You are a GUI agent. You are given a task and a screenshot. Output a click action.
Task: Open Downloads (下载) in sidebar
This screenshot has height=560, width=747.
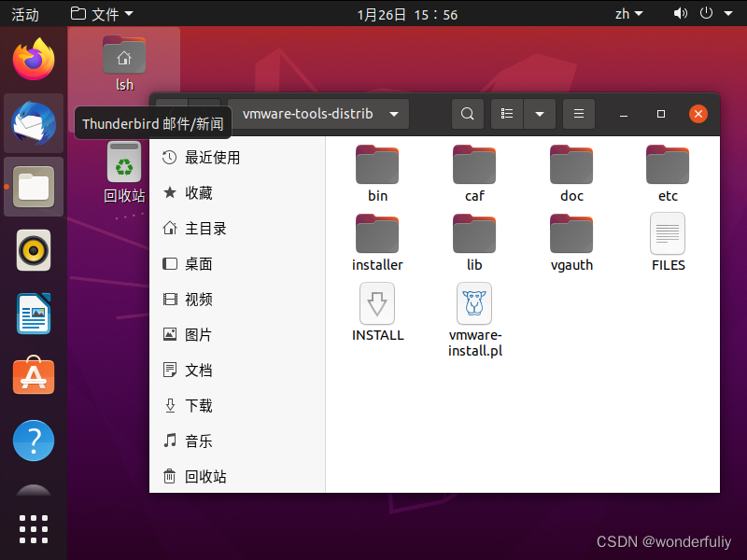pyautogui.click(x=237, y=406)
